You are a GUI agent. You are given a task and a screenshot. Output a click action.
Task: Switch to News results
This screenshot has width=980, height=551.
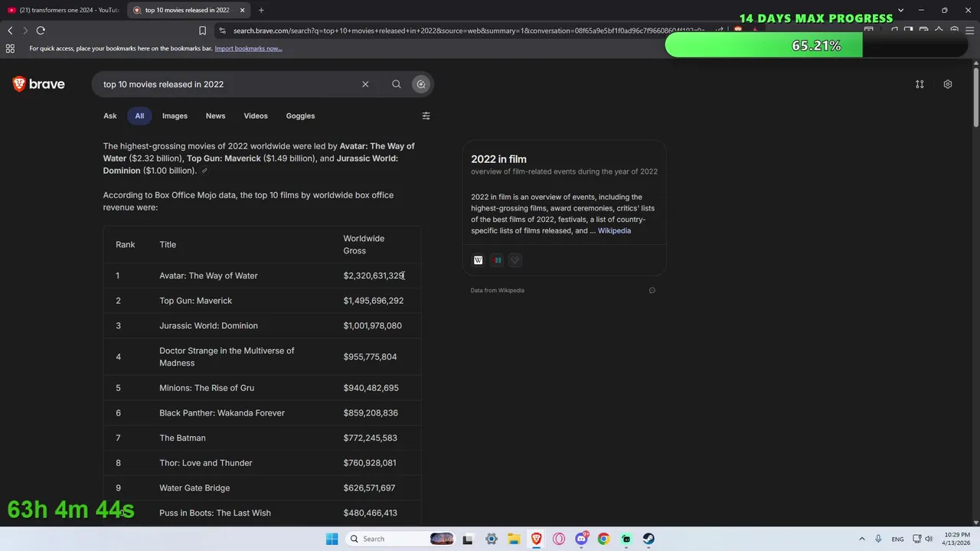click(215, 116)
